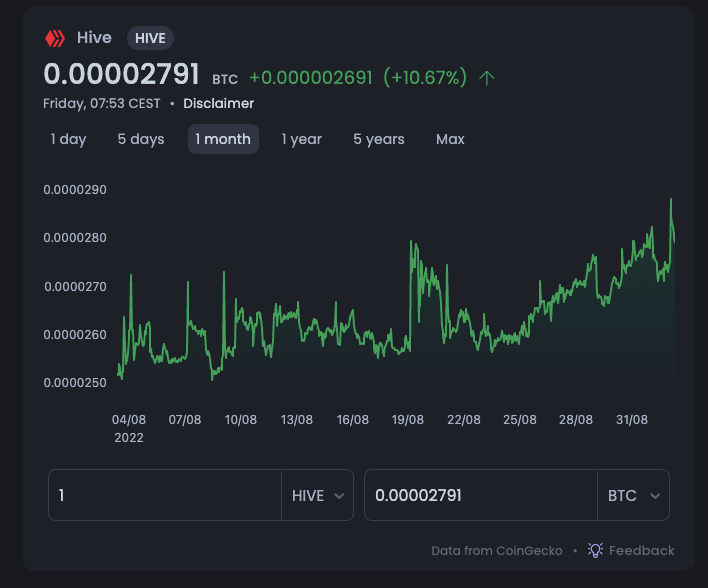Click the Friday, 07:53 CEST timestamp
The width and height of the screenshot is (708, 588).
click(102, 103)
